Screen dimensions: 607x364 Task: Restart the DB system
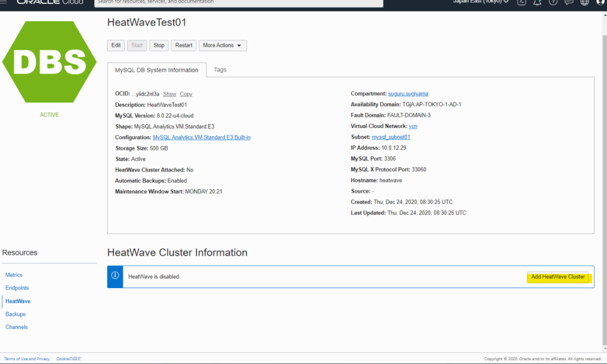point(183,46)
